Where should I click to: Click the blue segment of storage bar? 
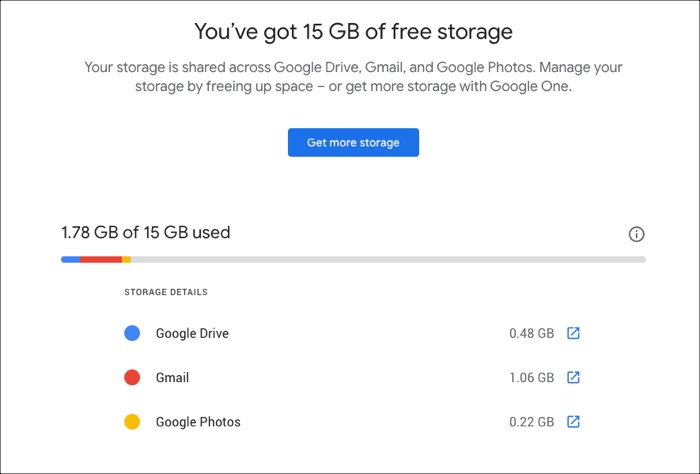coord(71,259)
